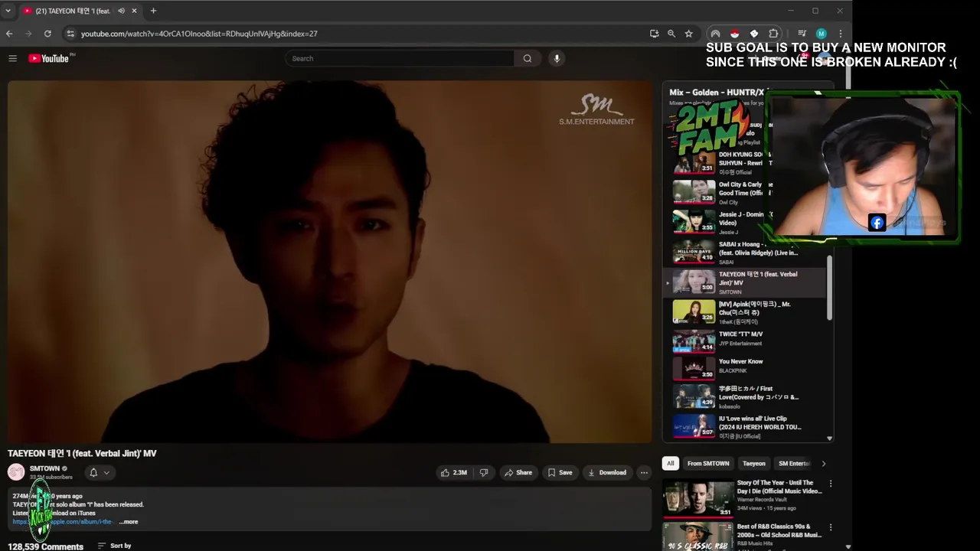The height and width of the screenshot is (551, 980).
Task: Like the video (2.3M)
Action: coord(453,473)
